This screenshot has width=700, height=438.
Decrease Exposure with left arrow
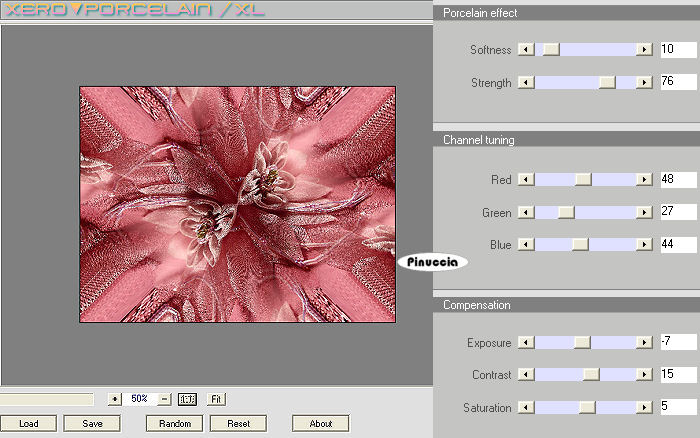(526, 343)
